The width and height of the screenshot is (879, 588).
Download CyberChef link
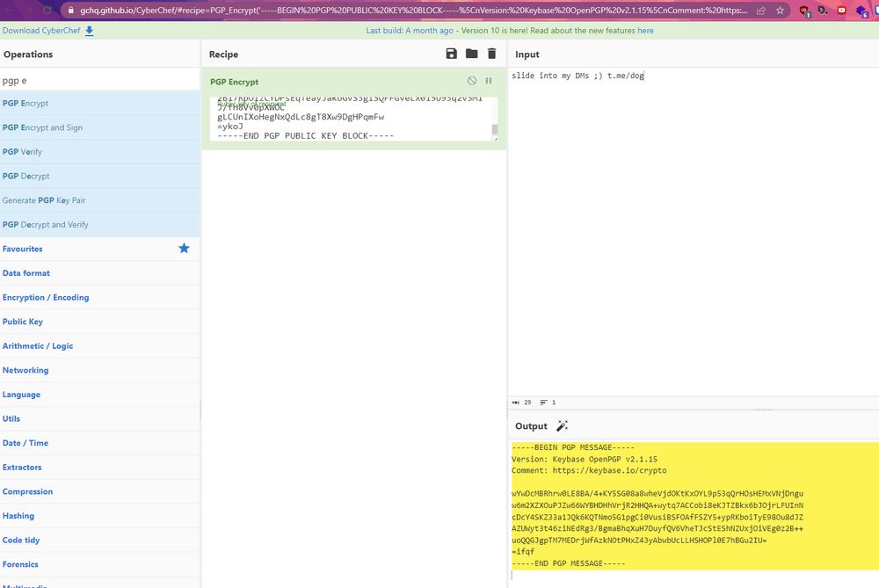pos(41,31)
